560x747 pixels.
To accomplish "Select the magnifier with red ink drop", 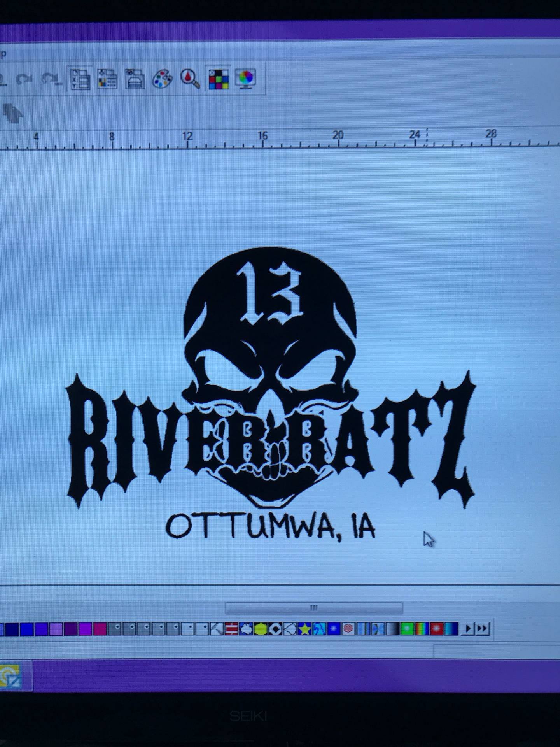I will click(190, 79).
